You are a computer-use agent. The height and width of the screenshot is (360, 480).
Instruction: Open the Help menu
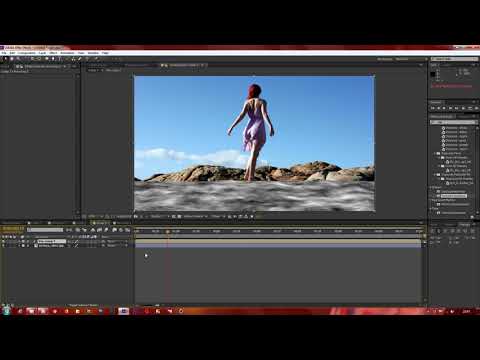105,53
